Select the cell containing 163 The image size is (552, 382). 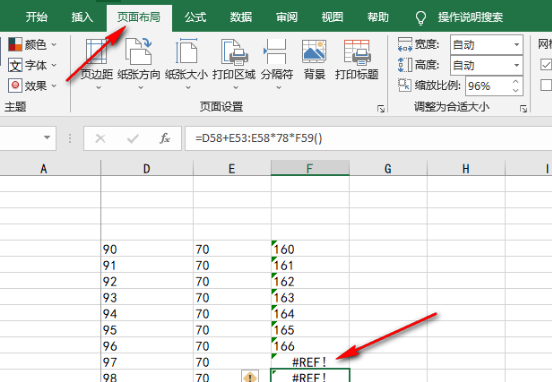pyautogui.click(x=310, y=297)
